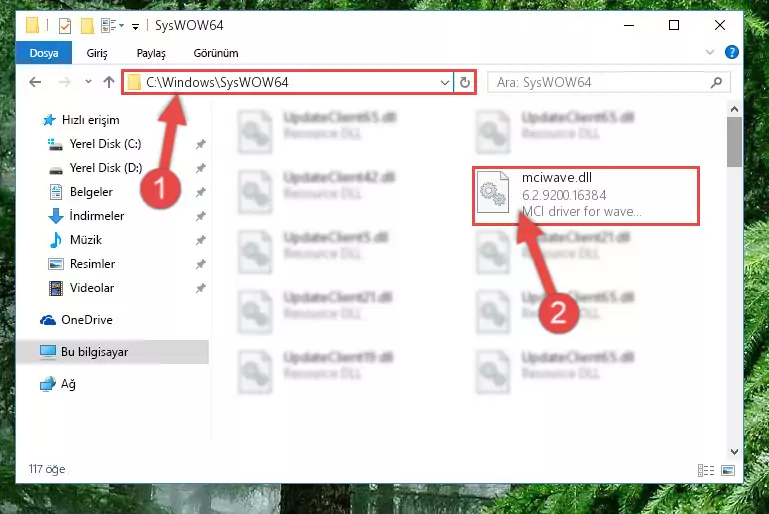Unpin İndirmeler via pin icon
Viewport: 769px width, 514px height.
point(201,216)
